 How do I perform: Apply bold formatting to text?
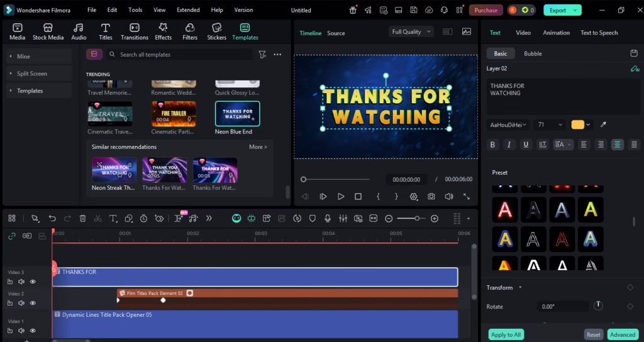(492, 145)
